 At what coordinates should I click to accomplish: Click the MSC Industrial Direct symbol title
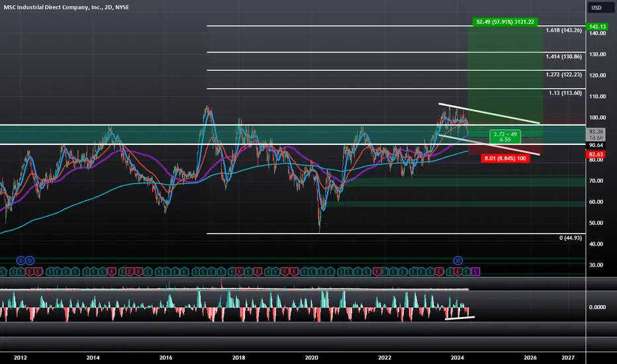[66, 7]
